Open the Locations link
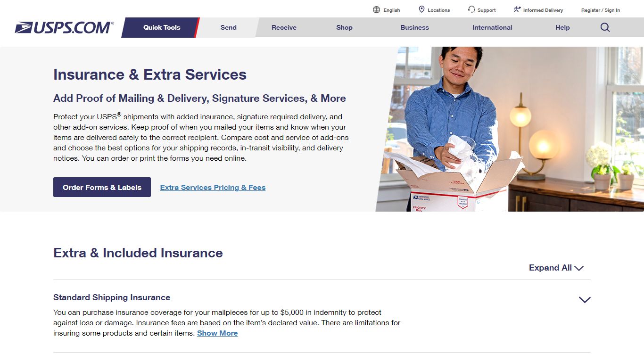This screenshot has height=362, width=644. 438,10
